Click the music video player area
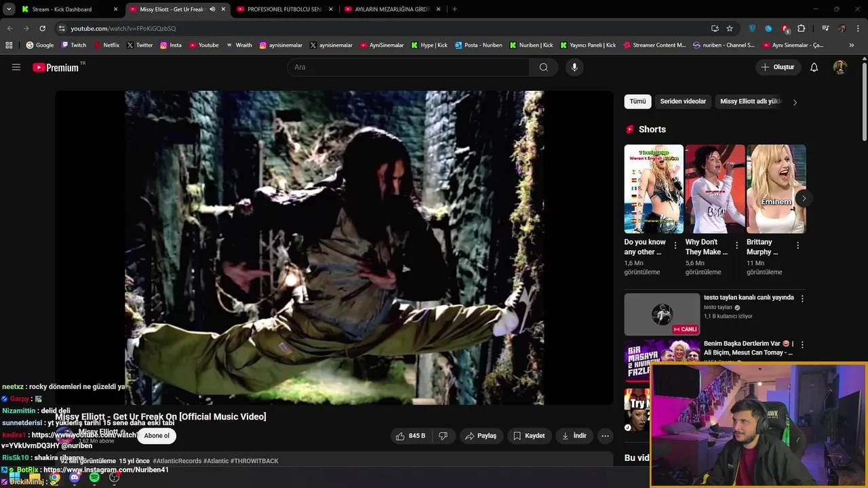This screenshot has height=488, width=868. point(334,247)
